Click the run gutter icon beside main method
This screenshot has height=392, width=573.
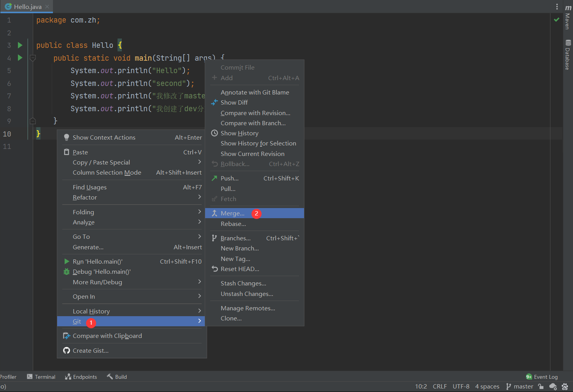(20, 58)
